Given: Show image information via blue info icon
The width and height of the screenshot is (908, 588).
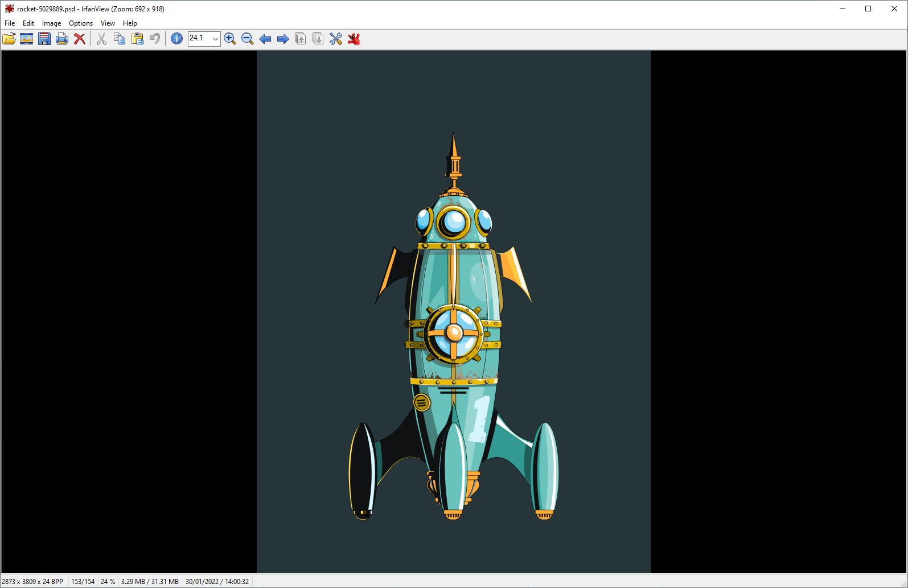Looking at the screenshot, I should click(177, 39).
